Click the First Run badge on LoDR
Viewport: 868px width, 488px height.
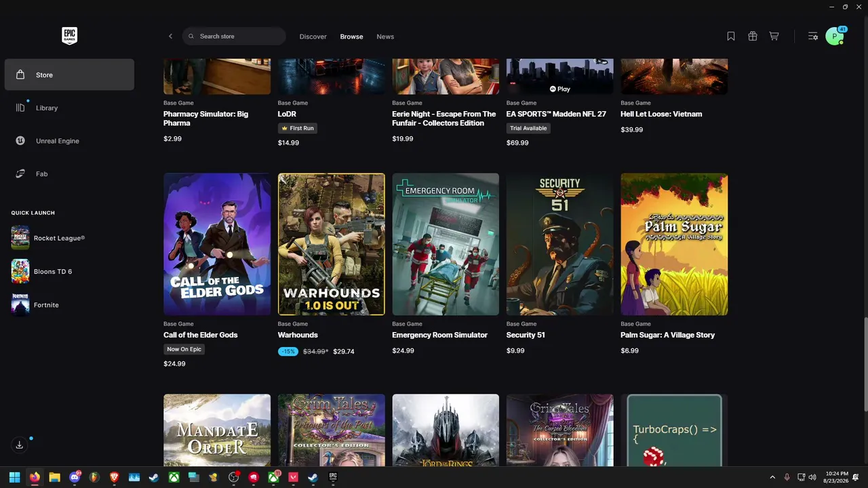(298, 128)
